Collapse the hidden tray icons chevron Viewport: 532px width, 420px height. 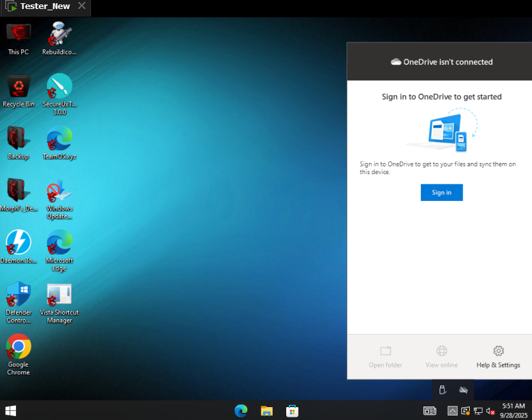pyautogui.click(x=452, y=411)
